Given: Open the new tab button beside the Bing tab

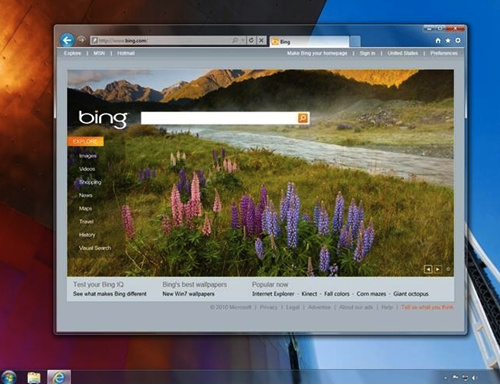Looking at the screenshot, I should 355,41.
